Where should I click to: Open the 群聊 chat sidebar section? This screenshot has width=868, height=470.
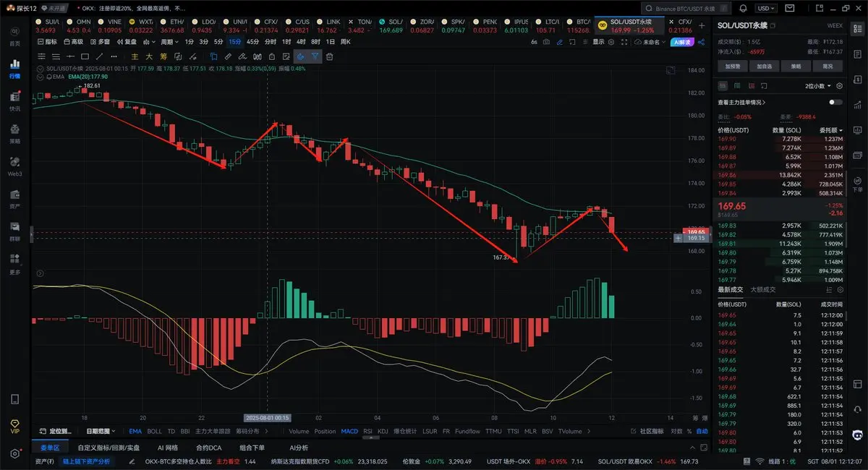point(14,231)
